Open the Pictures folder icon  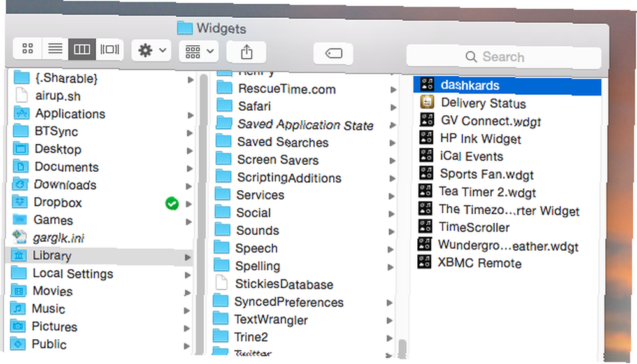[x=18, y=326]
